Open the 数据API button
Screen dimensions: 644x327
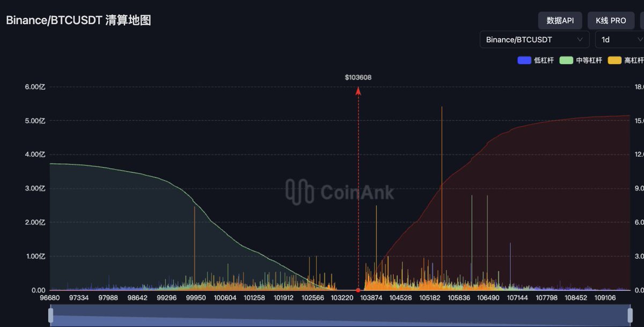tap(560, 20)
